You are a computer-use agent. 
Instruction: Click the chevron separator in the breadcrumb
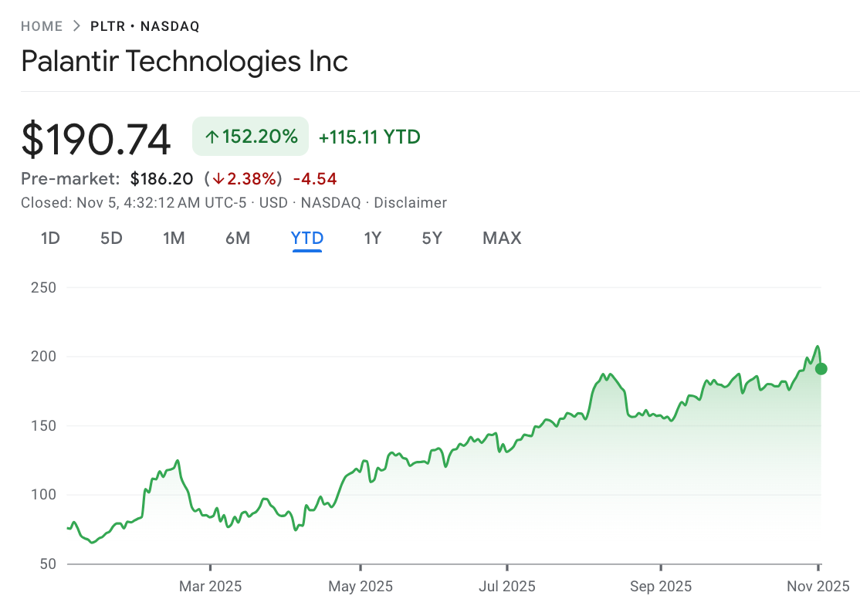(x=76, y=25)
